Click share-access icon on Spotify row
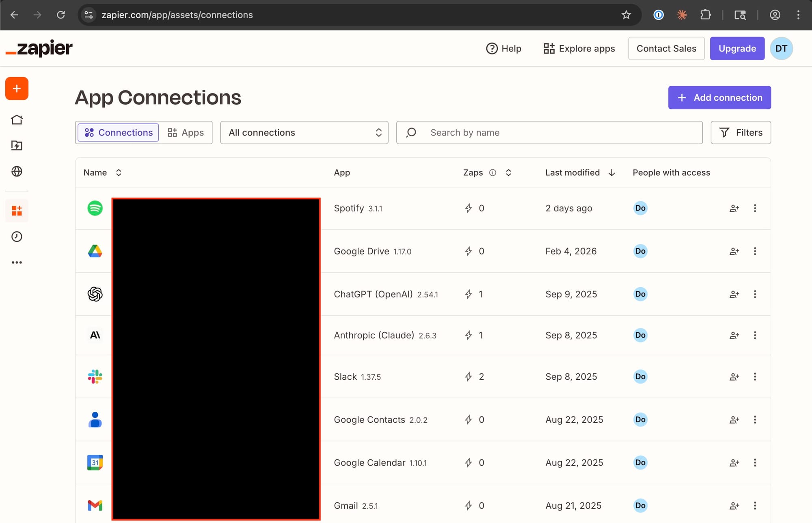Viewport: 812px width, 523px height. (734, 209)
